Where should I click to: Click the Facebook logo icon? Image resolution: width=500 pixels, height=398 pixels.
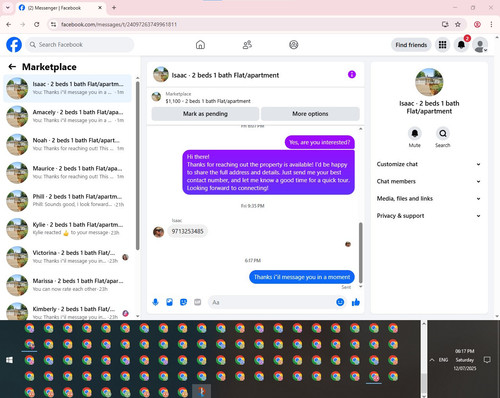coord(14,45)
